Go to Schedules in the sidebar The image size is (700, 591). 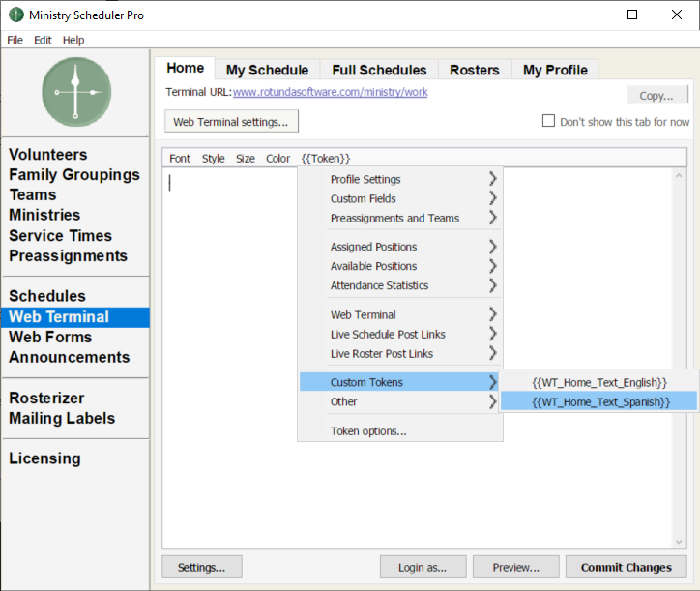[x=47, y=296]
